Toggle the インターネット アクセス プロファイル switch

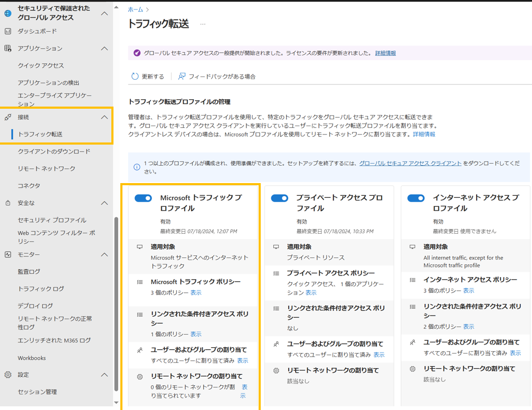(416, 198)
